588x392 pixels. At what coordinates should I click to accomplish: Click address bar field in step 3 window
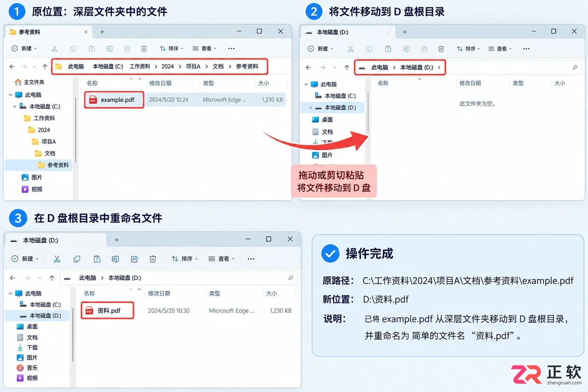(178, 278)
